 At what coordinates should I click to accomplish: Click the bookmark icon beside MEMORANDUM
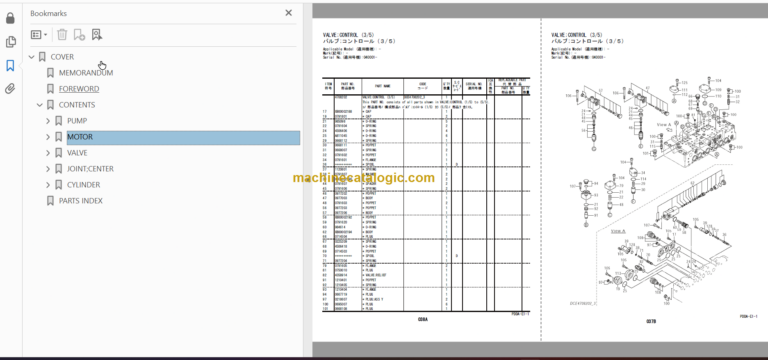(x=50, y=73)
